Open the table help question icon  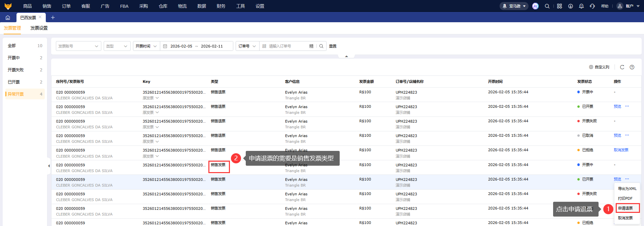(632, 67)
